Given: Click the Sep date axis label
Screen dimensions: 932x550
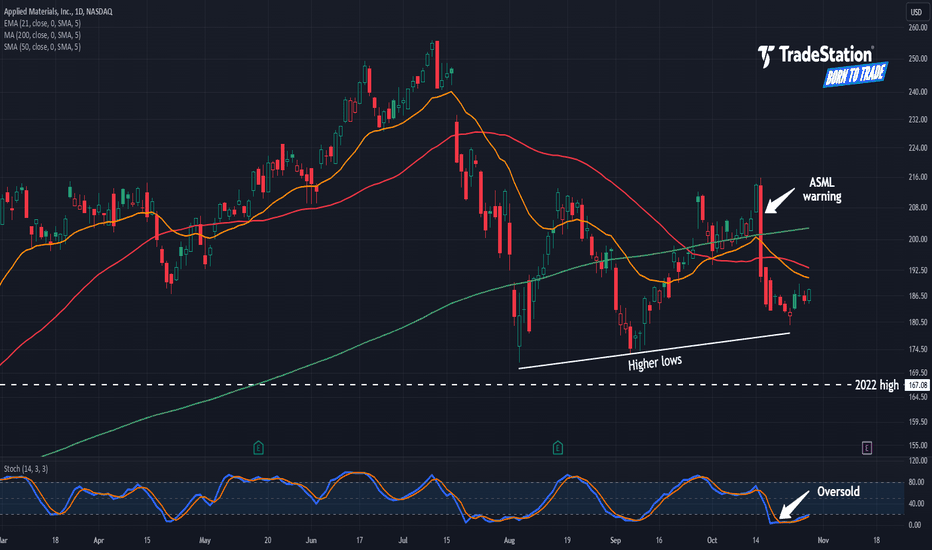Looking at the screenshot, I should point(615,540).
